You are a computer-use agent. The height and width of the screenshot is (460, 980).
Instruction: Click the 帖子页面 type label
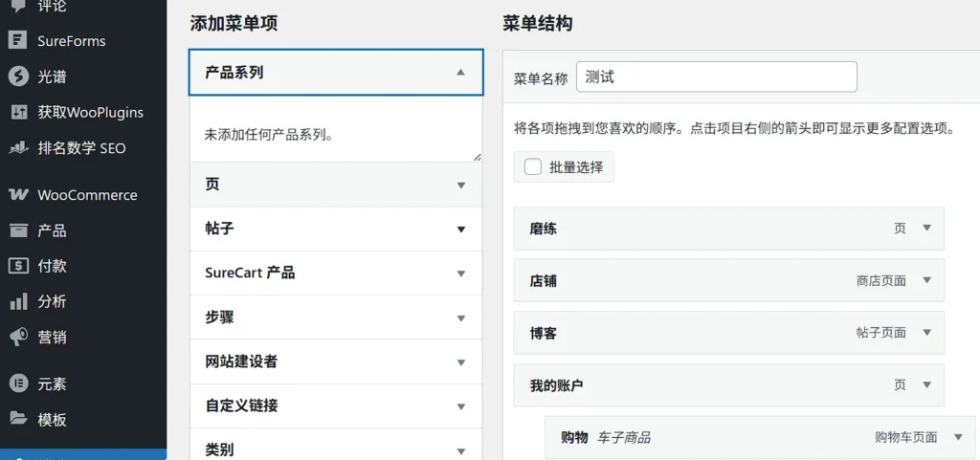coord(881,333)
